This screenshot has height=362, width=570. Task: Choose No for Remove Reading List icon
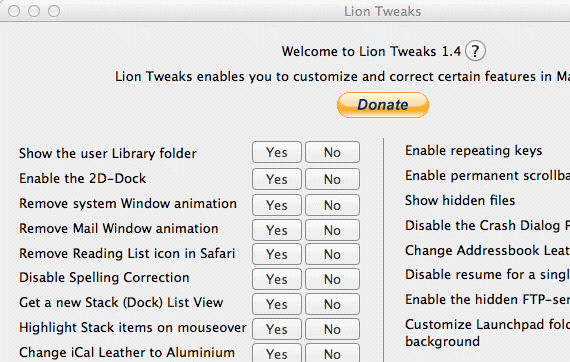(x=332, y=254)
